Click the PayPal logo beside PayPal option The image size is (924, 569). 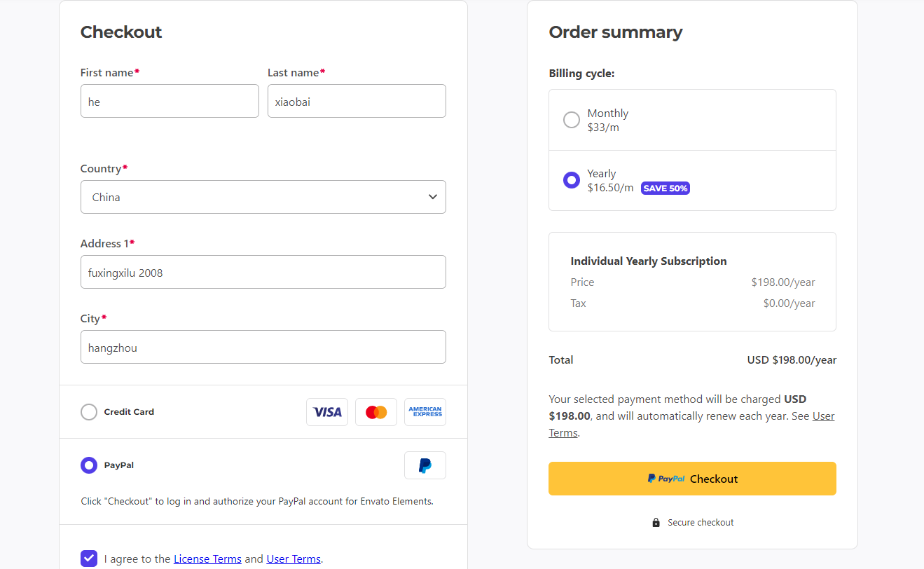pos(425,465)
